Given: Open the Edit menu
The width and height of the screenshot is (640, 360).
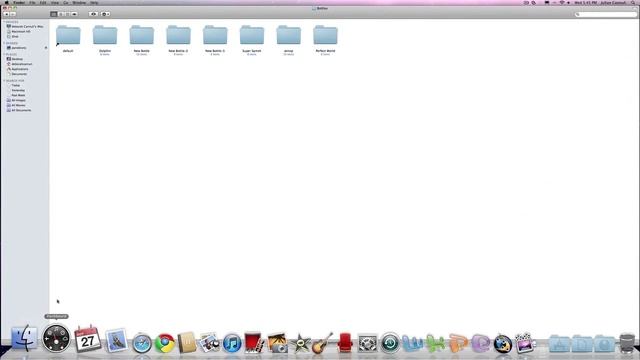Looking at the screenshot, I should point(43,2).
